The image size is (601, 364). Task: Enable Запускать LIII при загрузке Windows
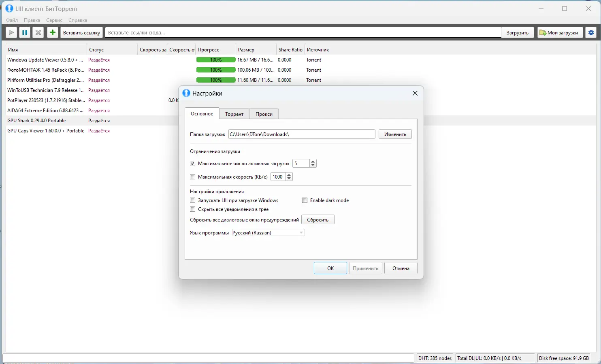point(193,200)
